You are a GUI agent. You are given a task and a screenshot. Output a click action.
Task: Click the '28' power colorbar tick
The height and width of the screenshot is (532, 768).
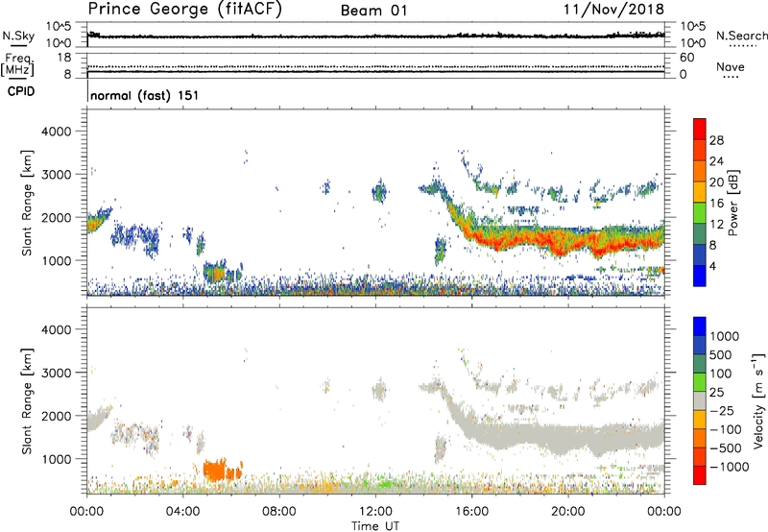[716, 140]
